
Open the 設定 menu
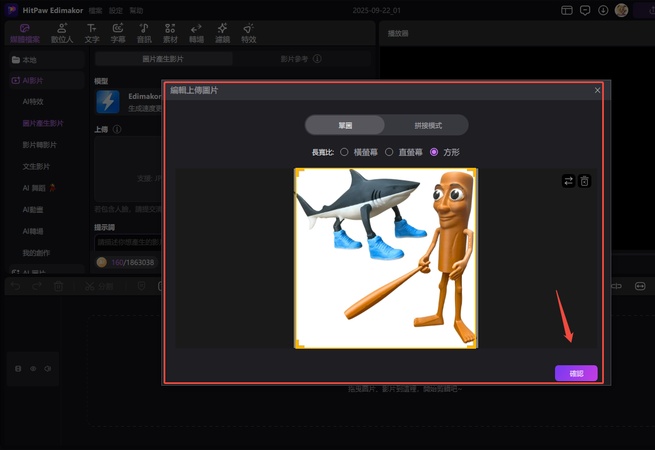click(x=116, y=10)
